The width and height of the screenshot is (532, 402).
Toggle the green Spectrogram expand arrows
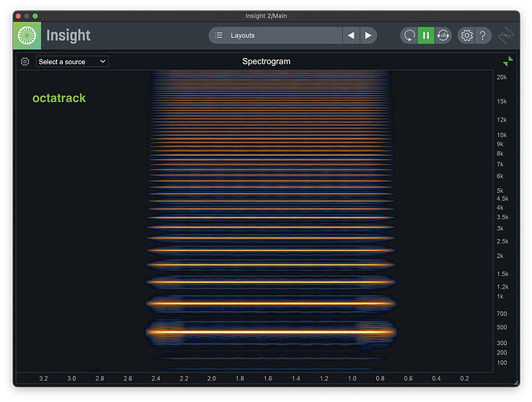(x=508, y=61)
